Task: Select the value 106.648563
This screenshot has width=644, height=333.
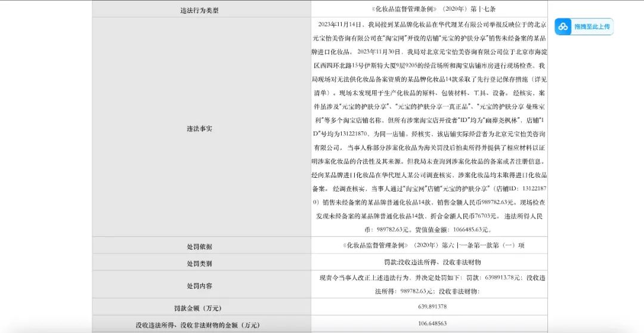Action: [432, 323]
